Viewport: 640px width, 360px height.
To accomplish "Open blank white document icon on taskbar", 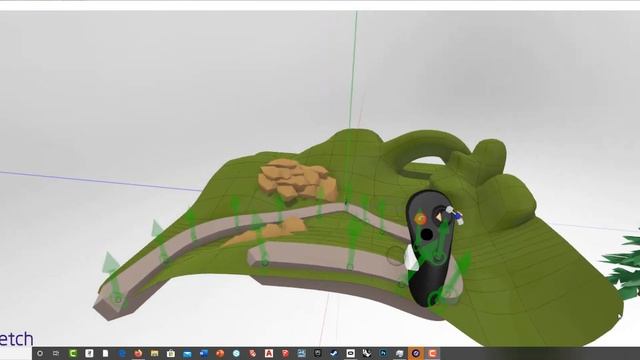I will [x=105, y=353].
